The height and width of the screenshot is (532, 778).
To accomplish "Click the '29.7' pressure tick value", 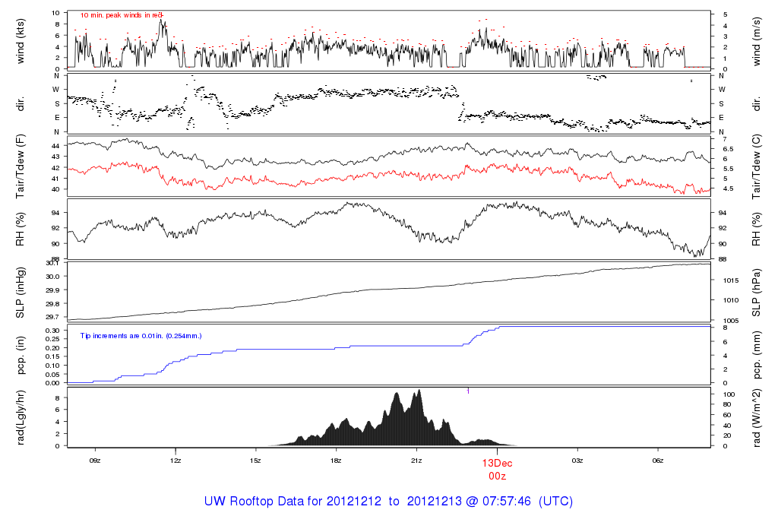I will click(x=53, y=317).
